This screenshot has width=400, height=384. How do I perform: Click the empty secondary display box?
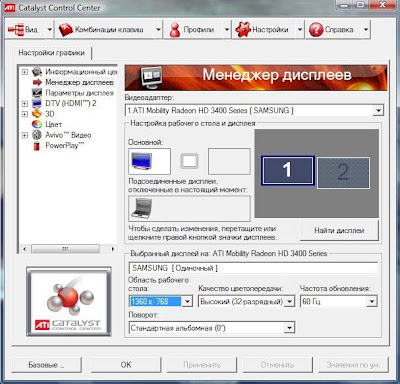[229, 161]
